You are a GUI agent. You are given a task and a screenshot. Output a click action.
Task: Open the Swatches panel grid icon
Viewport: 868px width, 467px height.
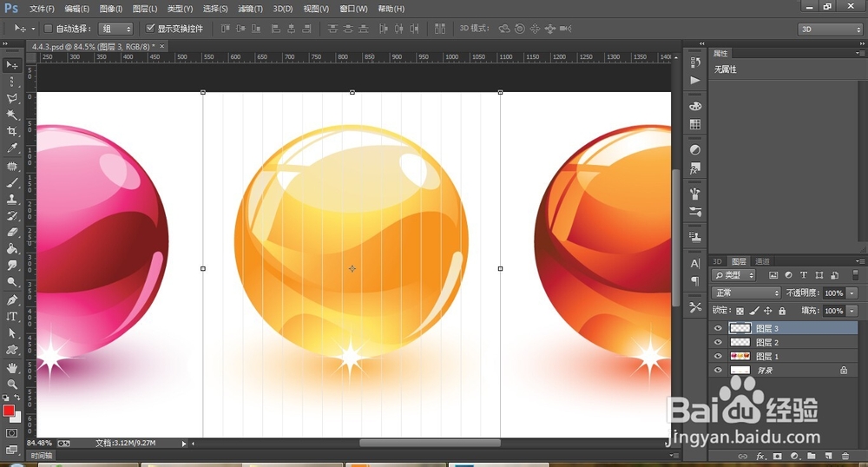[x=695, y=124]
